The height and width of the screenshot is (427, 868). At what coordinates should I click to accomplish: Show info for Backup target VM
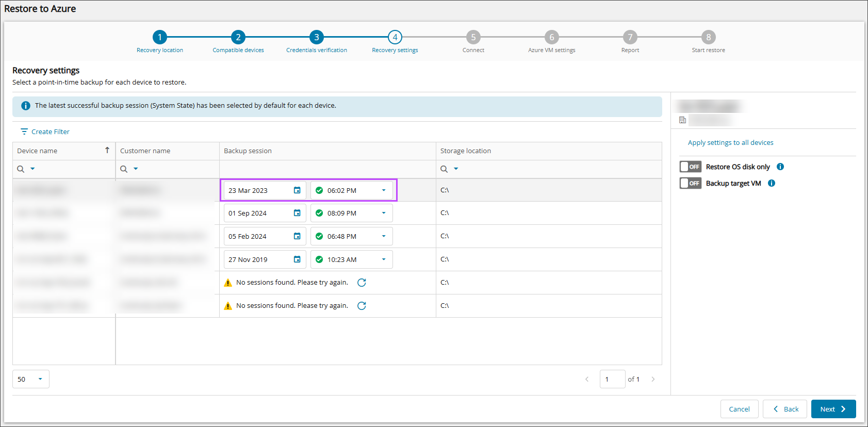click(772, 183)
